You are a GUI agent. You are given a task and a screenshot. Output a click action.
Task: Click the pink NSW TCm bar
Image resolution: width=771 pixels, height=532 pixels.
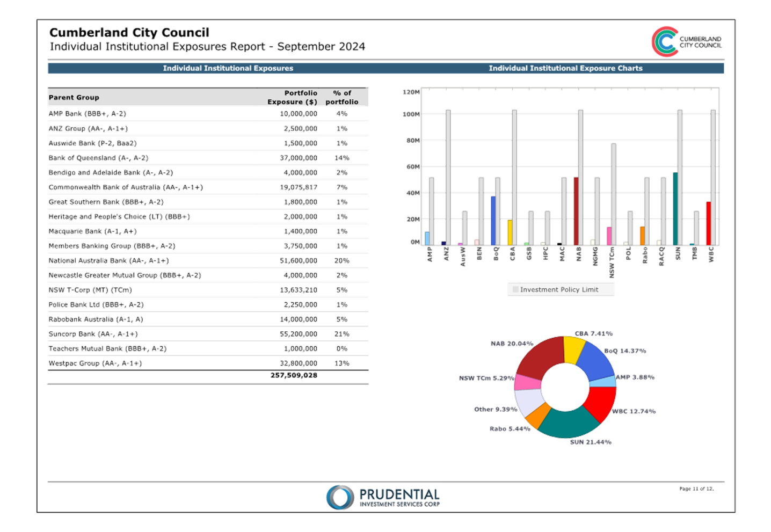609,236
